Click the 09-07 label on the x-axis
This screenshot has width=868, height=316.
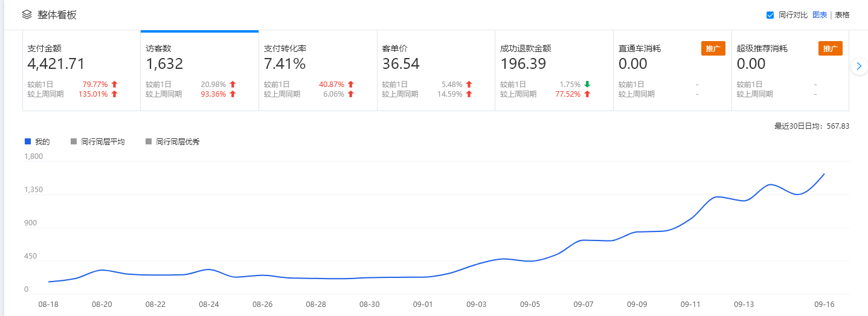click(x=583, y=305)
